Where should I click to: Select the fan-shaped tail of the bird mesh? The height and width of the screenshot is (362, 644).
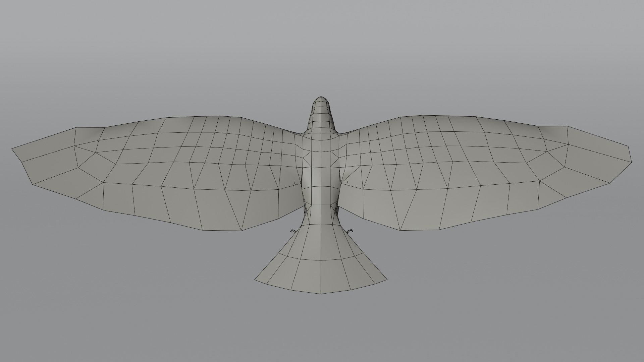[x=321, y=259]
